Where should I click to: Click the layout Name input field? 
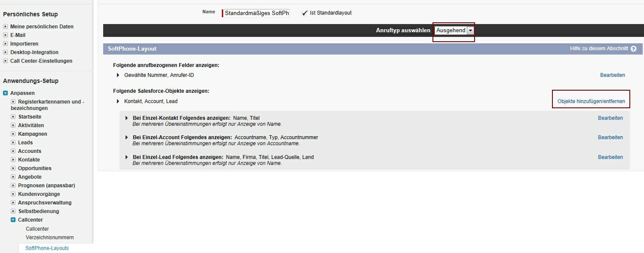(257, 13)
